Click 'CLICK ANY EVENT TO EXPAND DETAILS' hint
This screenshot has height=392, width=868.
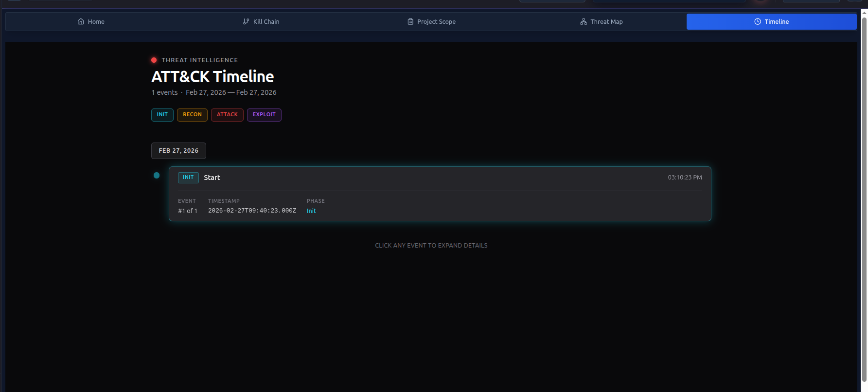coord(431,246)
